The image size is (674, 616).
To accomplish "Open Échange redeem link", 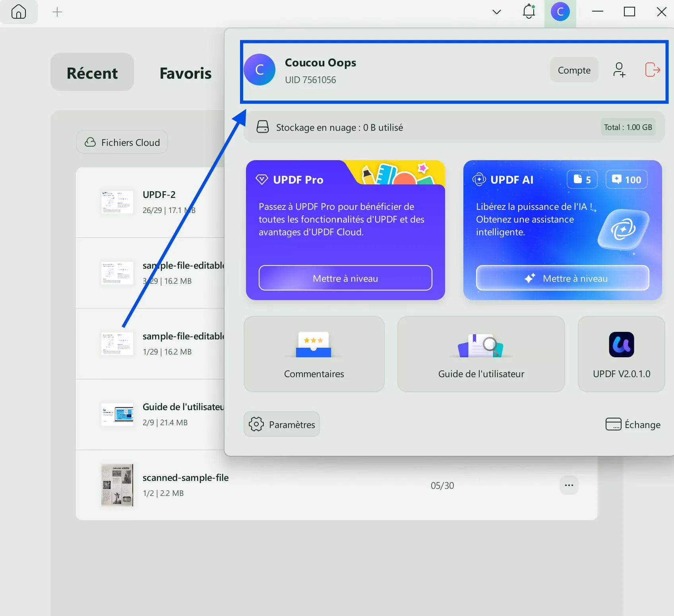I will pyautogui.click(x=633, y=424).
